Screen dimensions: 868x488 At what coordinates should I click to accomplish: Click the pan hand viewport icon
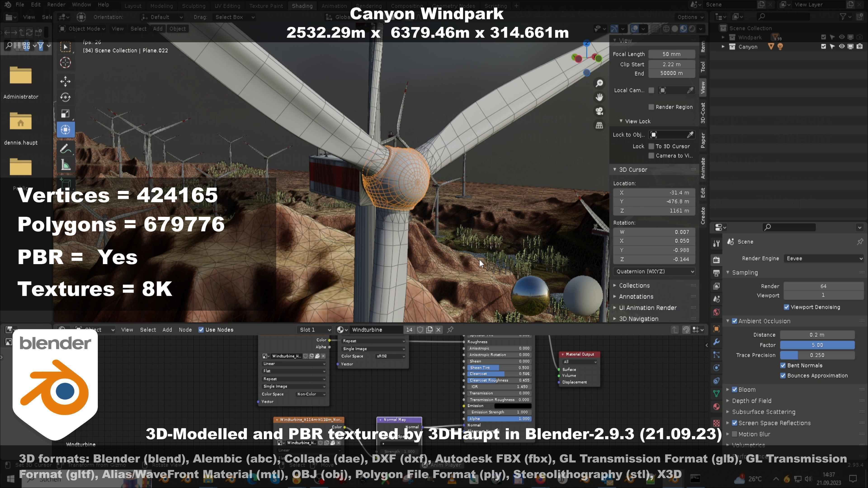[x=599, y=97]
